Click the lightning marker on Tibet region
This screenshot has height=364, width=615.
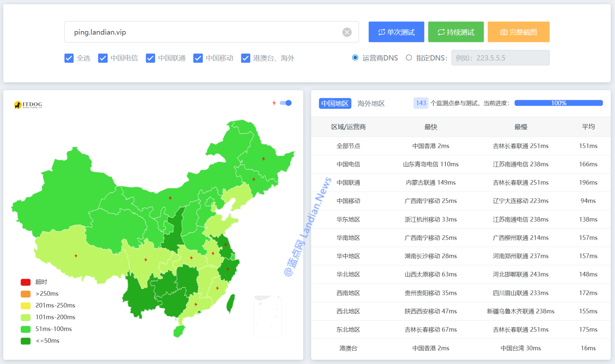tap(76, 256)
